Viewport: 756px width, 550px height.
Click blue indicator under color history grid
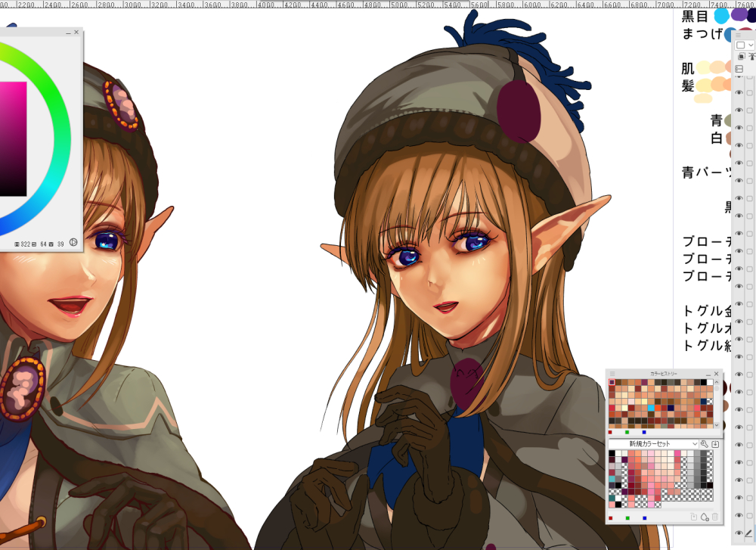pos(644,432)
